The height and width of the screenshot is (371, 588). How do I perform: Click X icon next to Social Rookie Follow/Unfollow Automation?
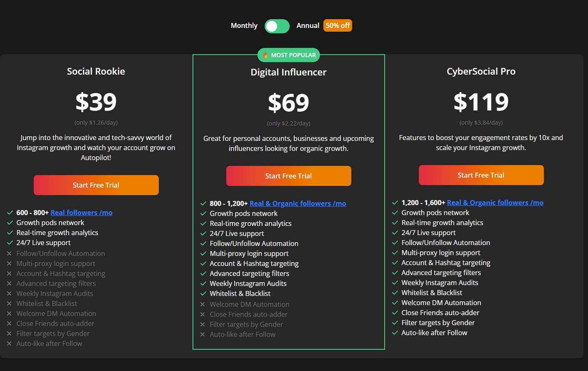click(9, 253)
